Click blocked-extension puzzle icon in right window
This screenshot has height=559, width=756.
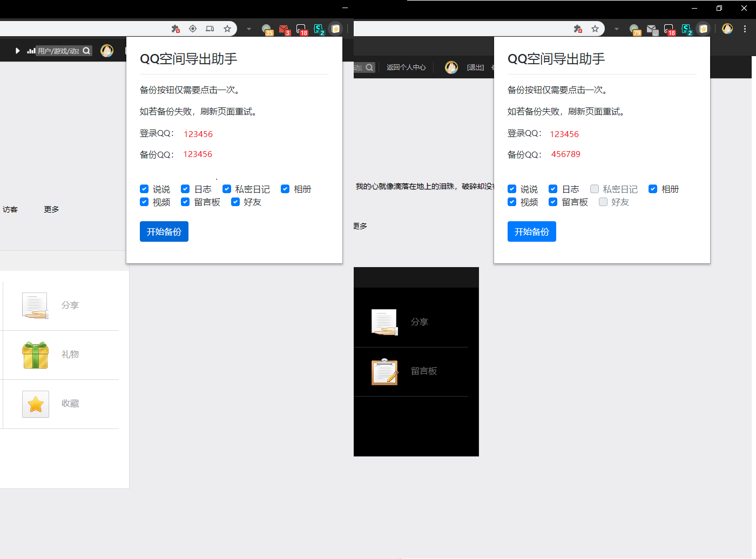point(578,29)
